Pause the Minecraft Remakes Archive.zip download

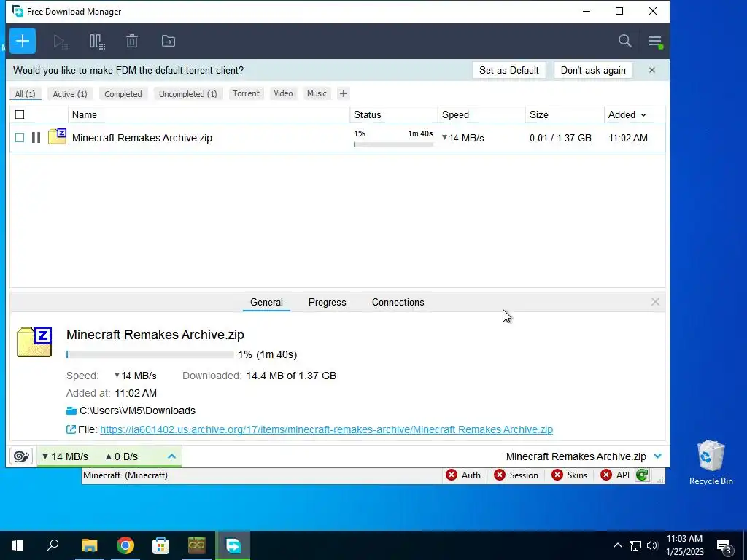[x=36, y=138]
